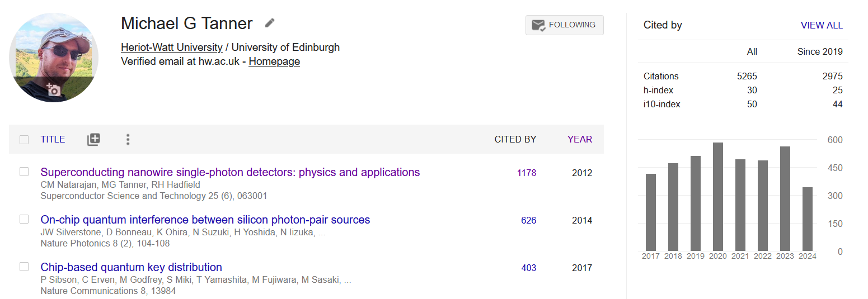
Task: Click the pencil edit profile icon
Action: tap(270, 23)
